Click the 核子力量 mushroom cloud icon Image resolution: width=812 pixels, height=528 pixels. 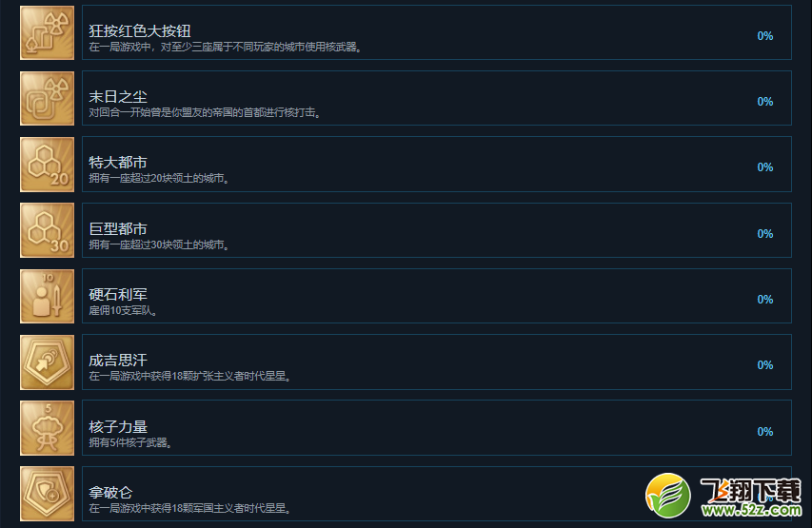click(x=48, y=428)
